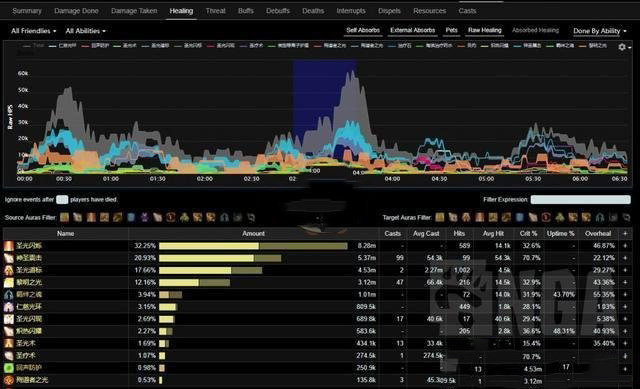Image resolution: width=640 pixels, height=389 pixels.
Task: Open the Done By Ability dropdown
Action: coord(599,31)
